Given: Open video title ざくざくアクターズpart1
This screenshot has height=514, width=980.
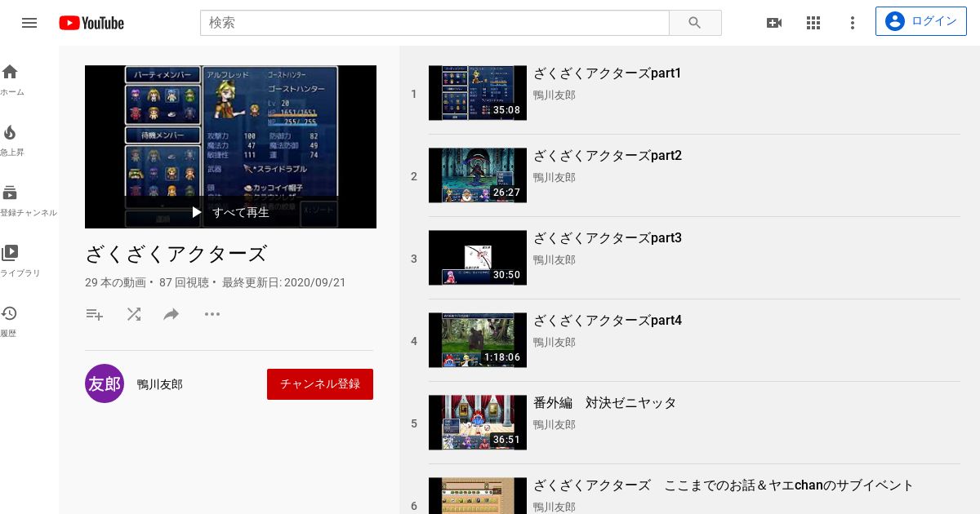Looking at the screenshot, I should (608, 73).
